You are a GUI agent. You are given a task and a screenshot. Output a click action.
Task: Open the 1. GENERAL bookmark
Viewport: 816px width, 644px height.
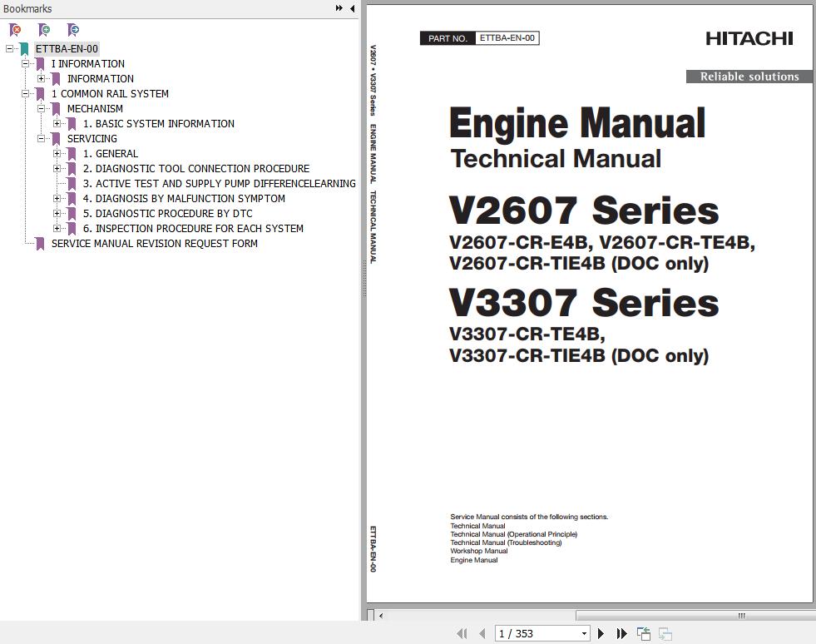click(x=111, y=154)
